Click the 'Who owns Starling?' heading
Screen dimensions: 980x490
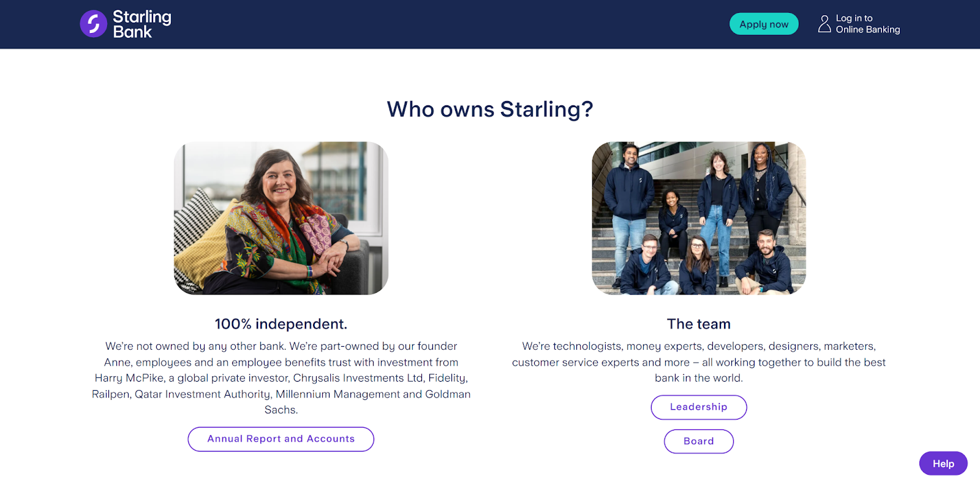(x=490, y=110)
